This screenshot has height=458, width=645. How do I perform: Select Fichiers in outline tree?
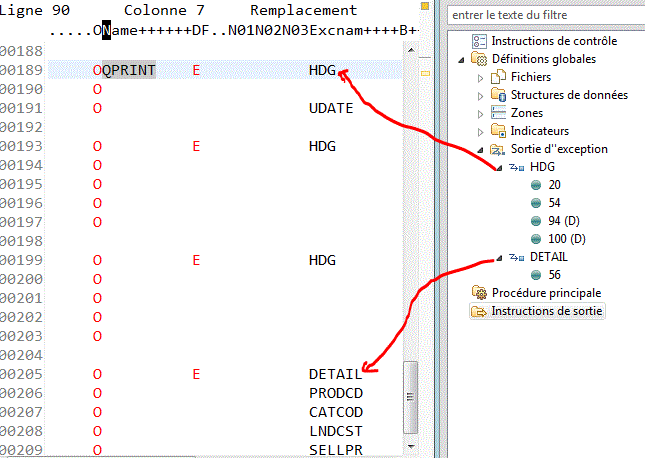click(x=531, y=77)
